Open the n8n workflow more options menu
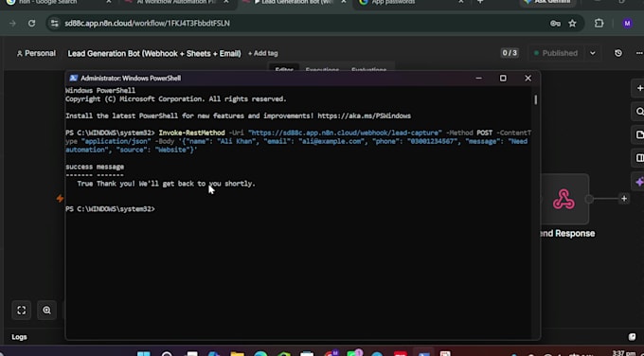 (x=639, y=53)
